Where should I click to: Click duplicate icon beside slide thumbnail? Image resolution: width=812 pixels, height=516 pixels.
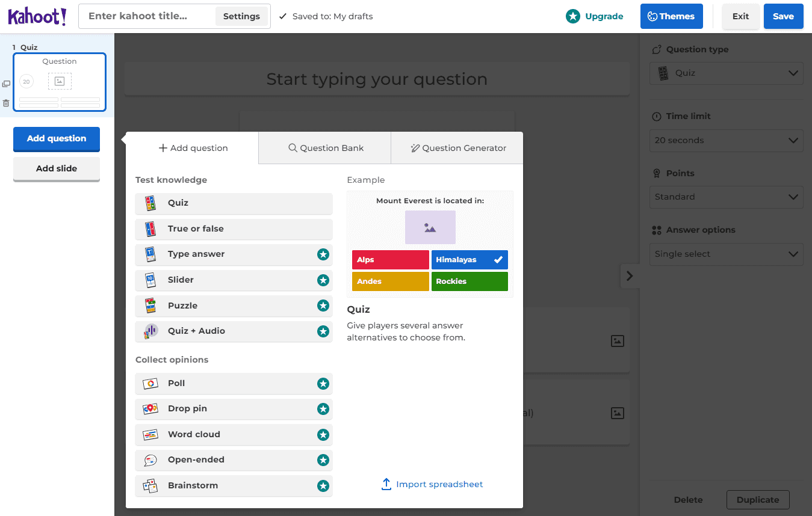pyautogui.click(x=6, y=84)
